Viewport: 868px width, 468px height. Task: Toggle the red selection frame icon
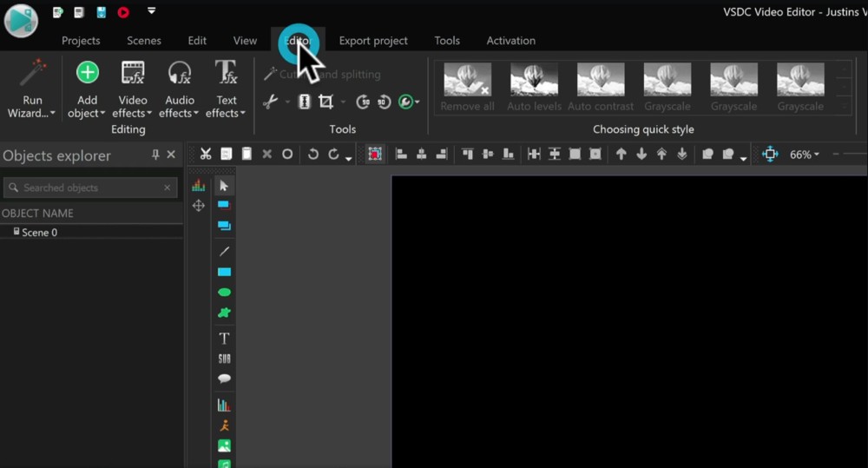coord(375,154)
